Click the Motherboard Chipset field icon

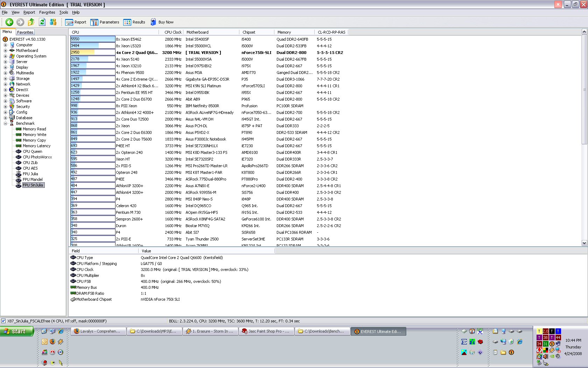click(73, 299)
